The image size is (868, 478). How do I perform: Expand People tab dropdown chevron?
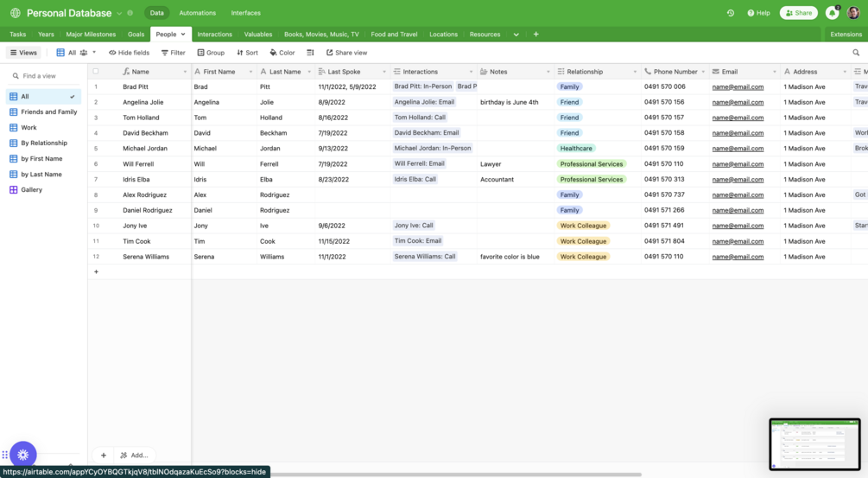(183, 35)
